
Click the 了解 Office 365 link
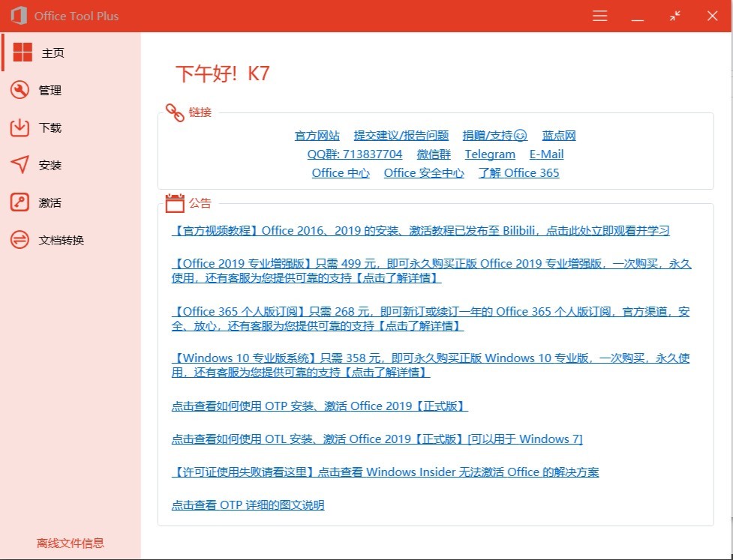pos(518,173)
